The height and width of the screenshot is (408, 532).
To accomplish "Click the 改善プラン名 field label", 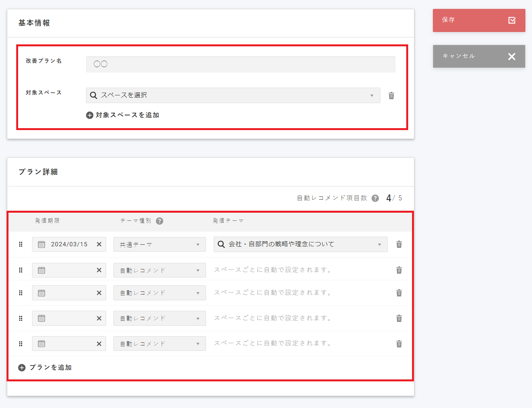I will tap(44, 61).
